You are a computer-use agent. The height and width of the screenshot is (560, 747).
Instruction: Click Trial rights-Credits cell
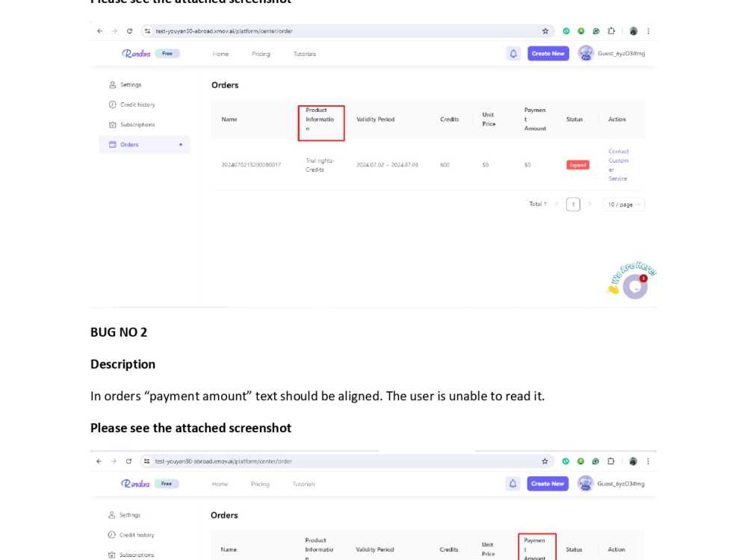[320, 165]
